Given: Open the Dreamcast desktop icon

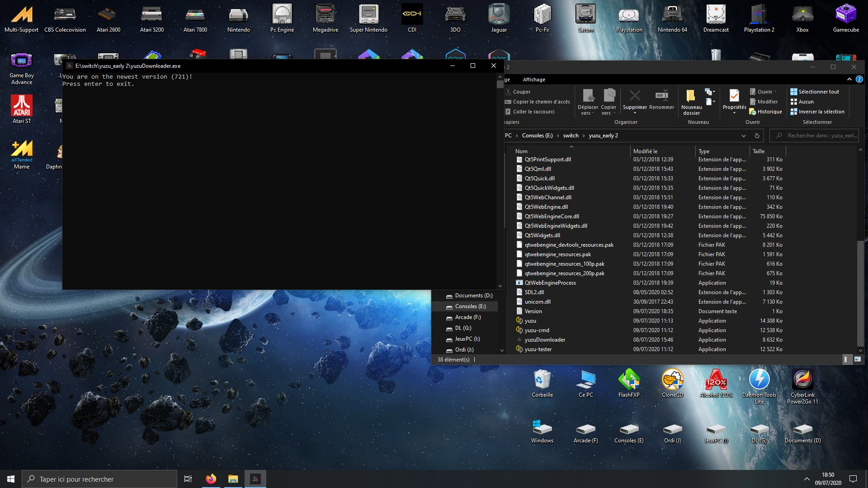Looking at the screenshot, I should pyautogui.click(x=716, y=18).
